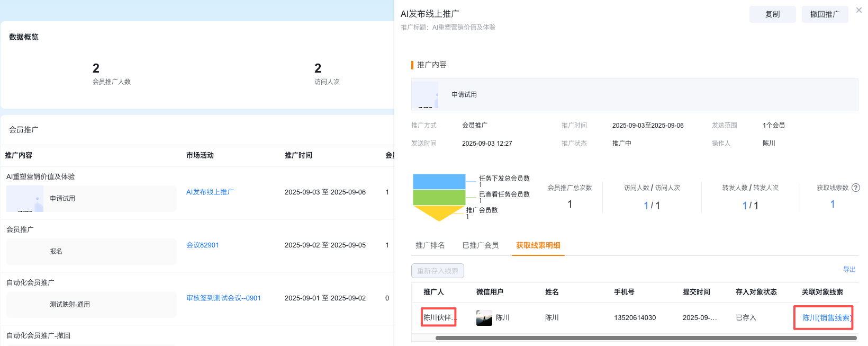The height and width of the screenshot is (346, 868).
Task: Open the 审核签到测试会议--0901 link
Action: click(223, 298)
